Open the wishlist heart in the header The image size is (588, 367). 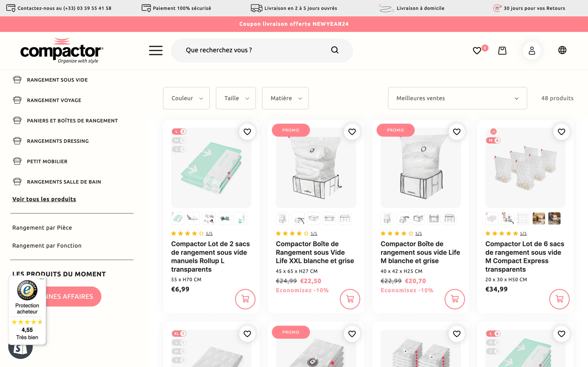pyautogui.click(x=477, y=50)
